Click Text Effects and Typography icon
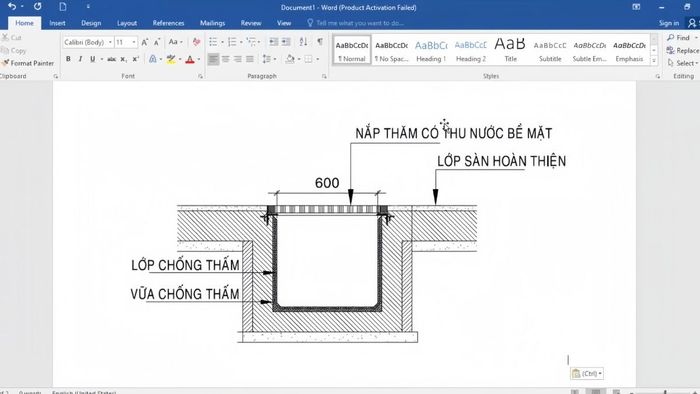700x394 pixels. [153, 59]
